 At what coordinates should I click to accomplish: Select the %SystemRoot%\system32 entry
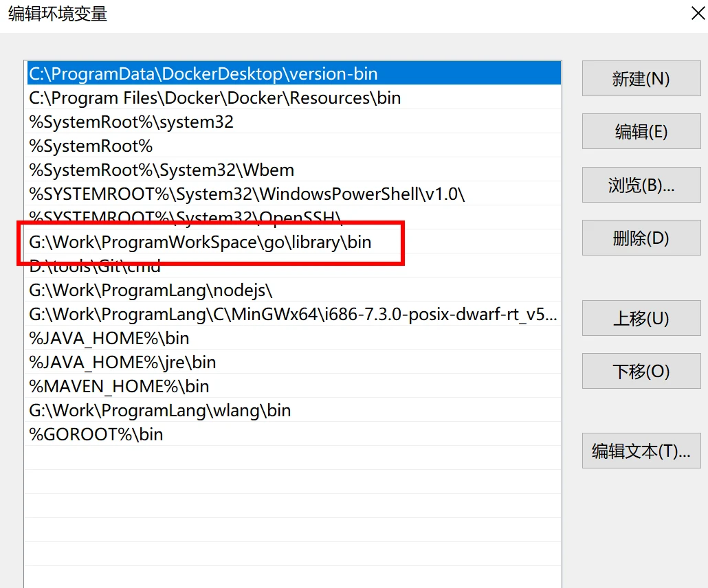pyautogui.click(x=131, y=122)
